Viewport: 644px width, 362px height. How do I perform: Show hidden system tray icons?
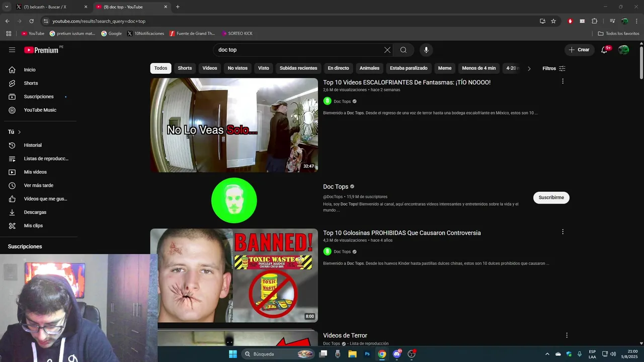(x=547, y=354)
